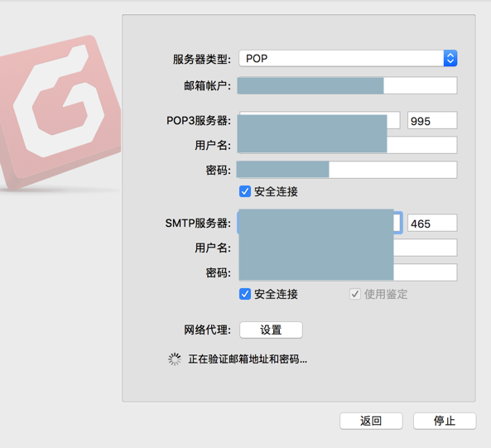
Task: Click the 返回 button
Action: pos(371,421)
